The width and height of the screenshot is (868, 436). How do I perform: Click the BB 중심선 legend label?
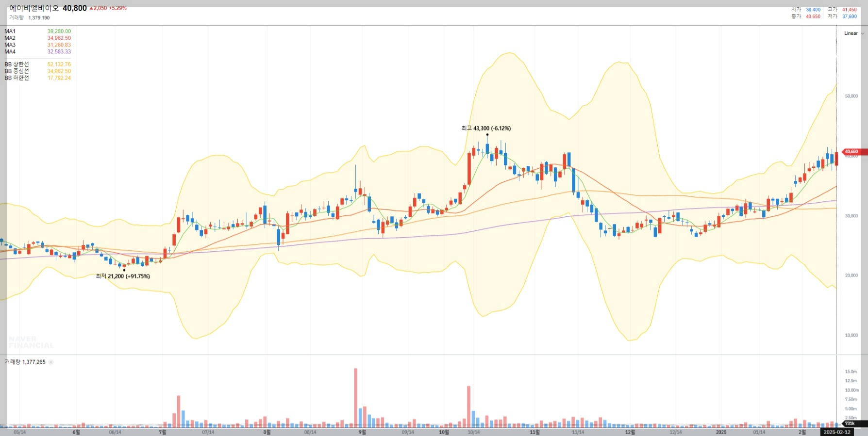pyautogui.click(x=17, y=71)
